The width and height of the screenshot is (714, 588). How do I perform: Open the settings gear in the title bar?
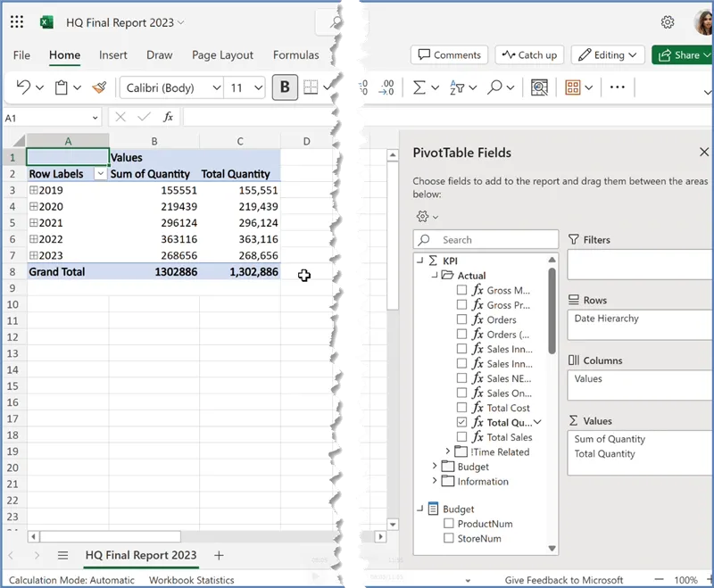(667, 22)
